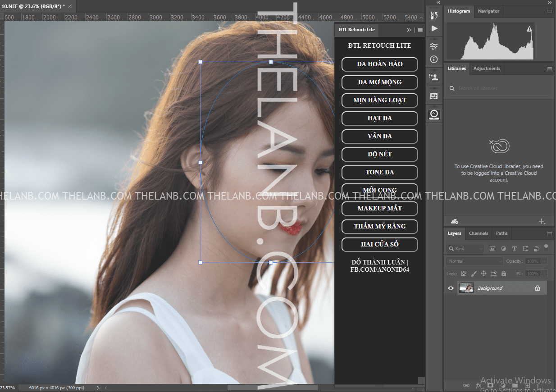Open the Properties panel sliders icon
This screenshot has width=556, height=392.
coord(434,47)
